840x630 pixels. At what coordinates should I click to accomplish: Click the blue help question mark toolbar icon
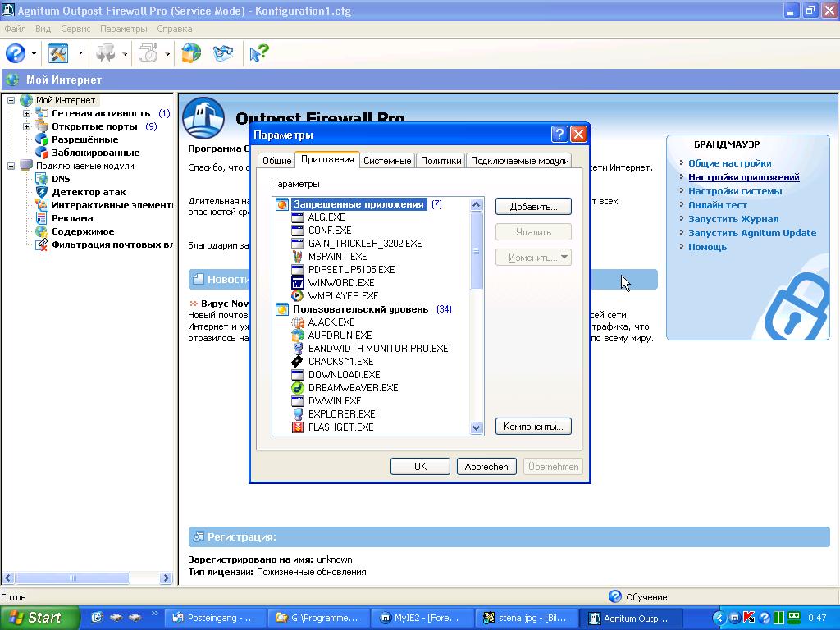tap(16, 53)
